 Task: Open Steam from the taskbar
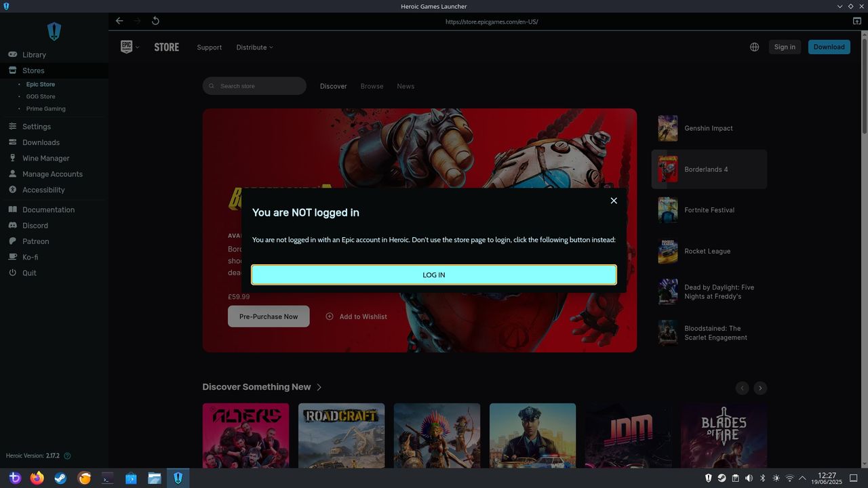click(60, 478)
